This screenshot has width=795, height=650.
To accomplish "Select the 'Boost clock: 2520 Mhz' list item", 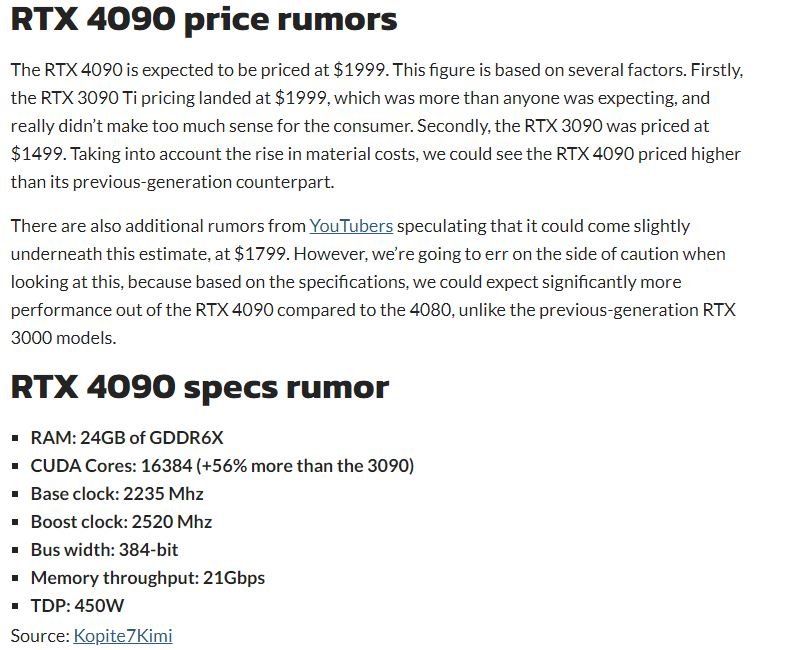I will click(121, 522).
